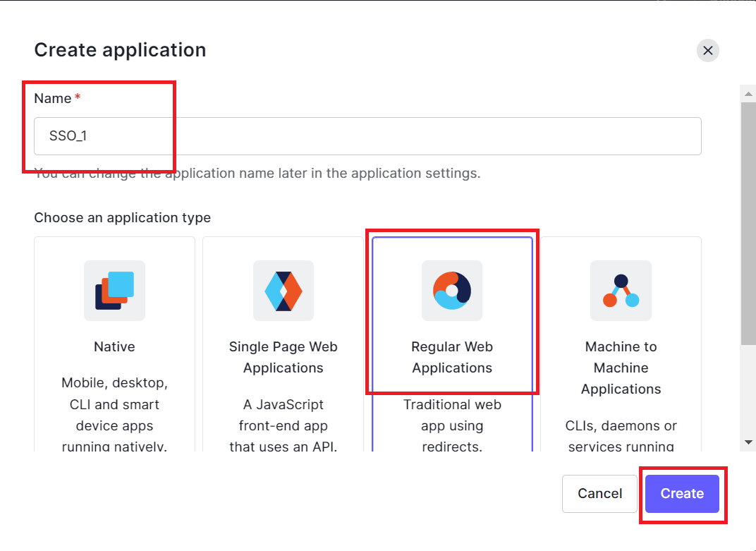Image resolution: width=756 pixels, height=551 pixels.
Task: Click the connected-nodes icon for Machine to Machine
Action: (x=621, y=291)
